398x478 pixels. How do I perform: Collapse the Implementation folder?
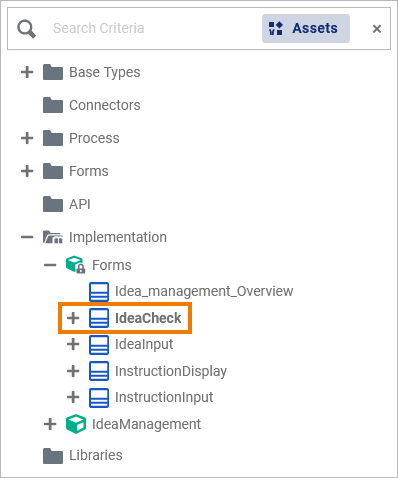[x=27, y=237]
